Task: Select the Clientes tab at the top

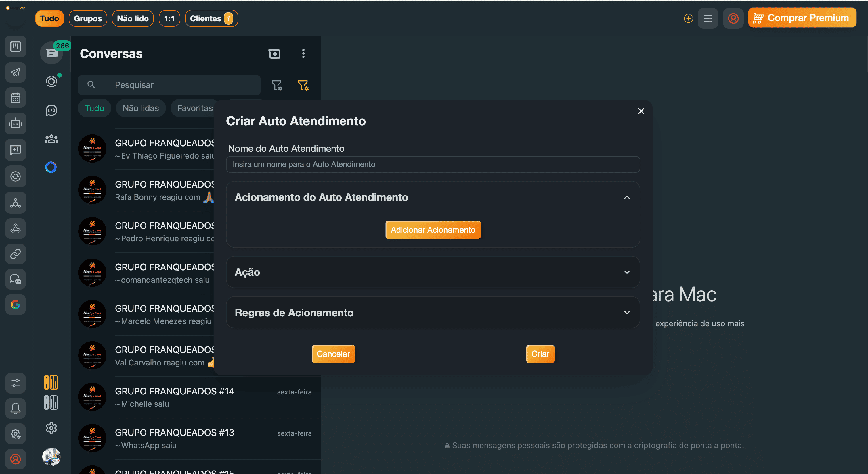Action: point(211,18)
